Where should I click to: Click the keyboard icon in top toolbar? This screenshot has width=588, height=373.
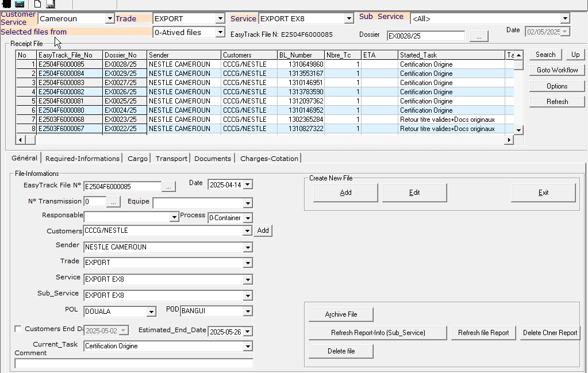coord(20,5)
